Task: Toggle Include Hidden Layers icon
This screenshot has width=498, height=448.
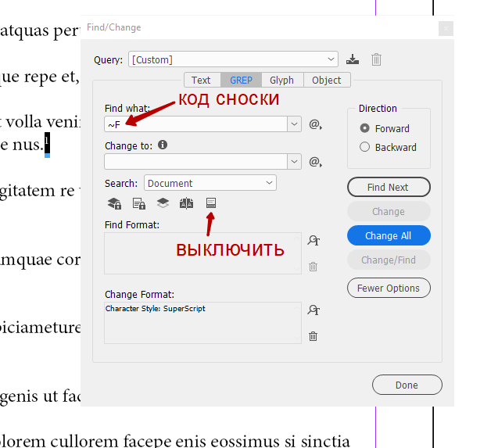Action: 163,203
